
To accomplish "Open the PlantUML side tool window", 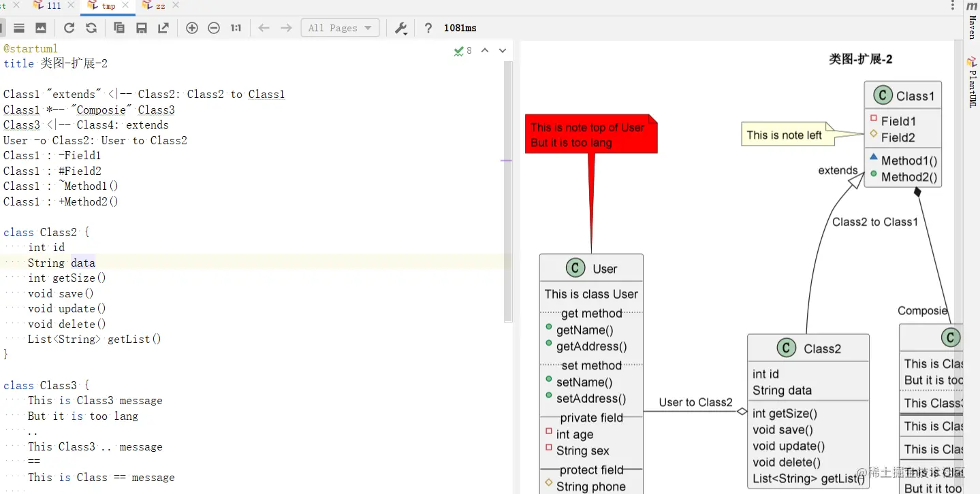I will 972,82.
